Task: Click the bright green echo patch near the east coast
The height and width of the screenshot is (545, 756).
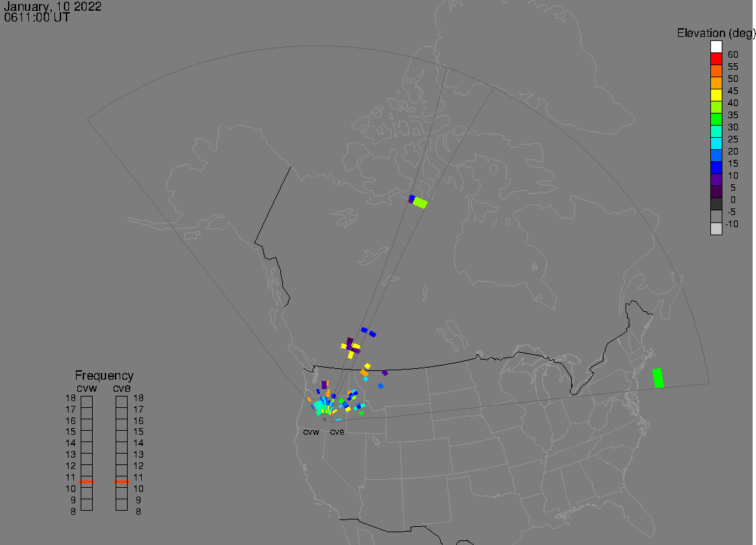Action: pos(658,378)
